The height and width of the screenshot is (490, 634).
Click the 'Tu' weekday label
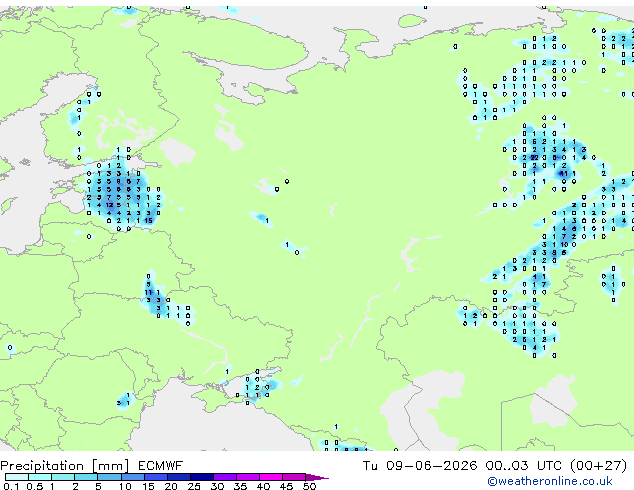[x=370, y=466]
